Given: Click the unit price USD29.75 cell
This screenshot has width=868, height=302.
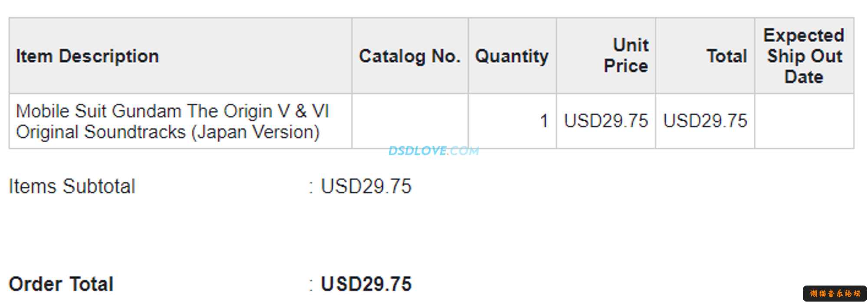Looking at the screenshot, I should (606, 121).
